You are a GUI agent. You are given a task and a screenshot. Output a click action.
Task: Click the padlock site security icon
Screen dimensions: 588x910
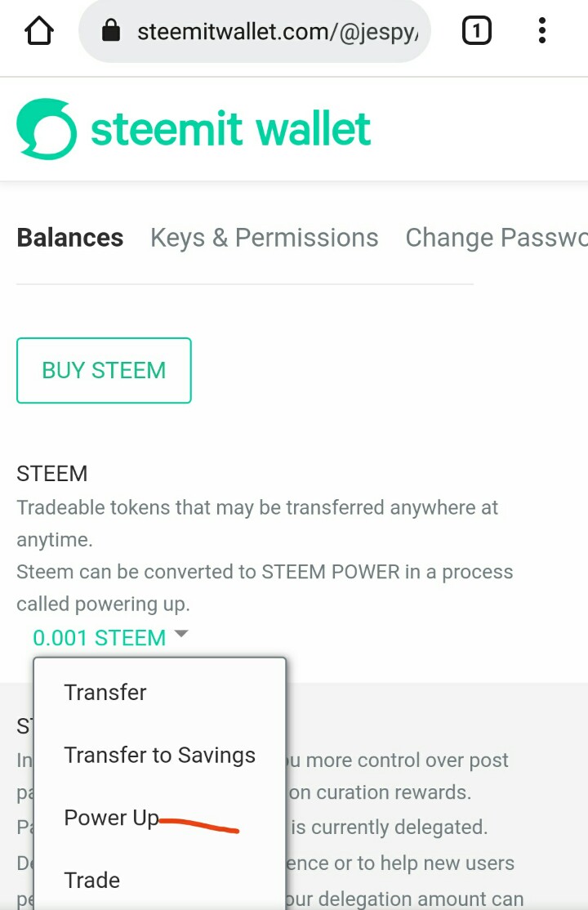tap(110, 32)
